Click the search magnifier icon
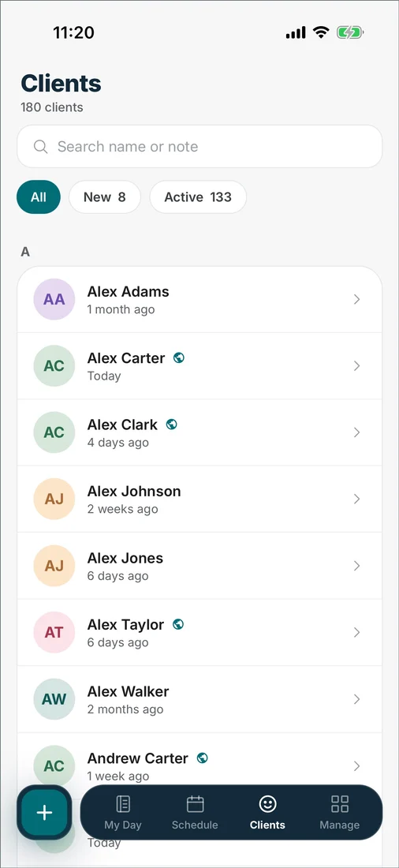Image resolution: width=399 pixels, height=868 pixels. [40, 147]
